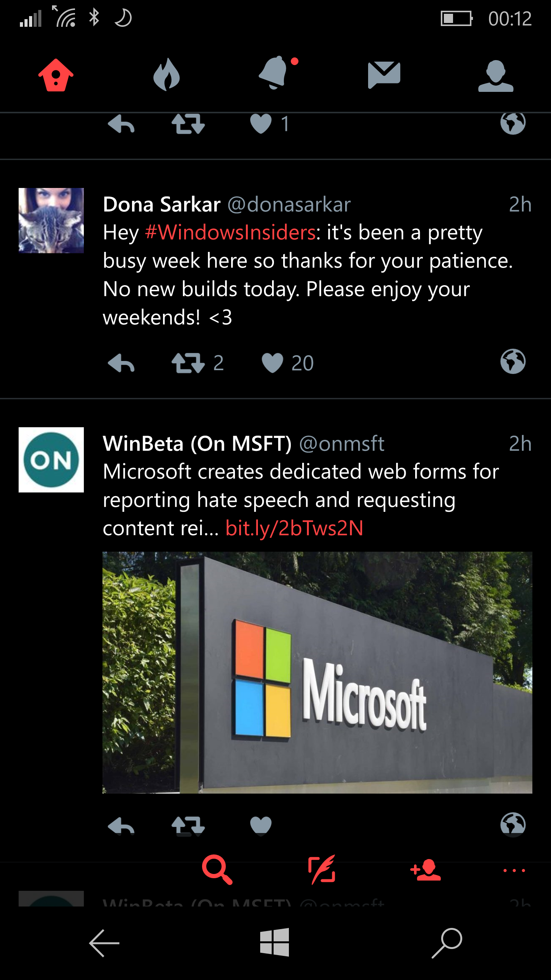The width and height of the screenshot is (551, 980).
Task: Open direct messages envelope tab
Action: [x=384, y=74]
